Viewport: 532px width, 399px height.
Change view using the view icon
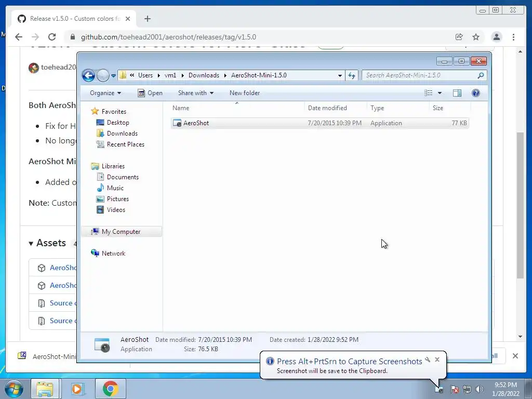coord(429,93)
